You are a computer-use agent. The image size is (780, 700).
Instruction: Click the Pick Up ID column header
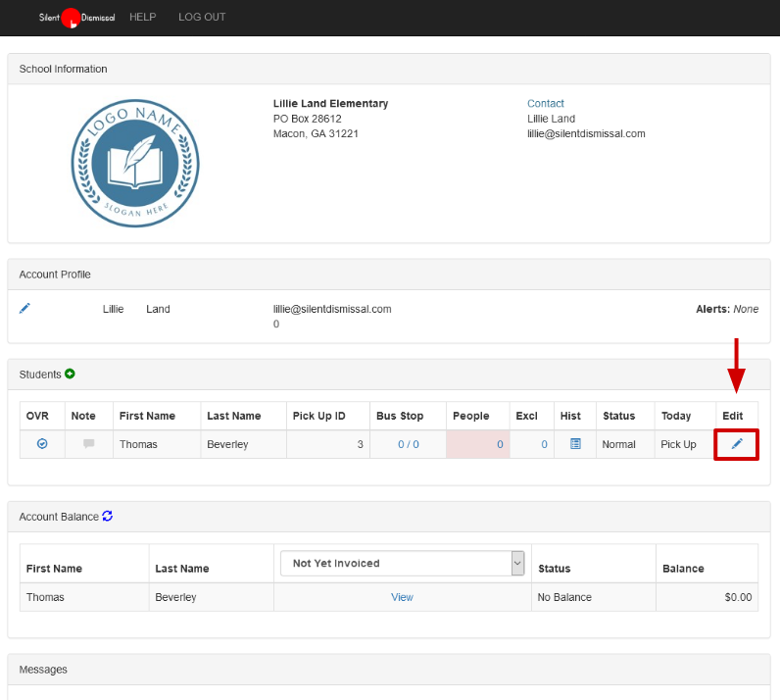[318, 416]
